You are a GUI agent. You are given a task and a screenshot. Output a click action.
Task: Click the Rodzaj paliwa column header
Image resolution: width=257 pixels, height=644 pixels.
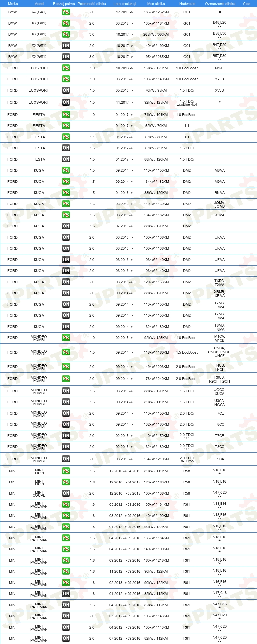[x=64, y=4]
